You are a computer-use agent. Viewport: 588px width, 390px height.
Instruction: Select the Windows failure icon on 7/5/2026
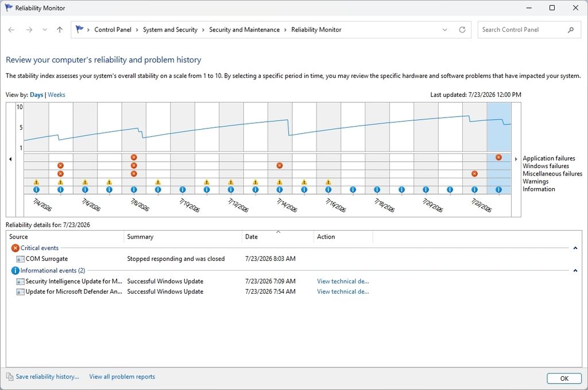pos(60,166)
